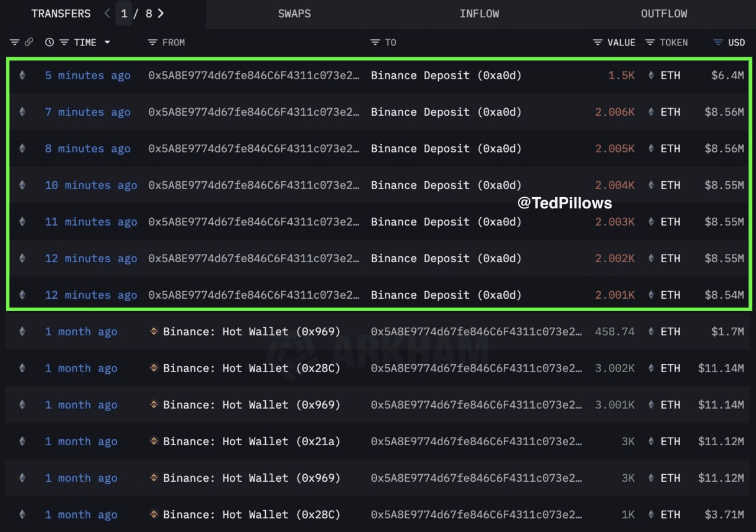Click the 1.5K value cell
The width and height of the screenshot is (756, 532).
click(x=621, y=76)
